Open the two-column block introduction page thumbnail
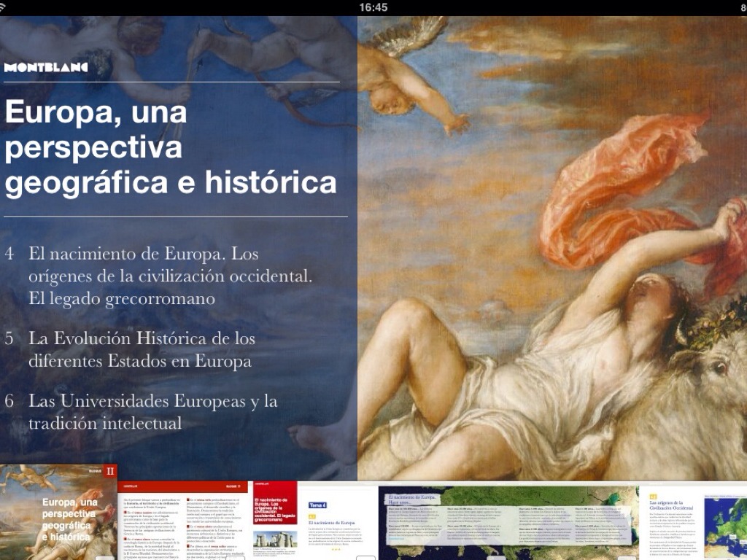This screenshot has height=560, width=747. pyautogui.click(x=183, y=521)
